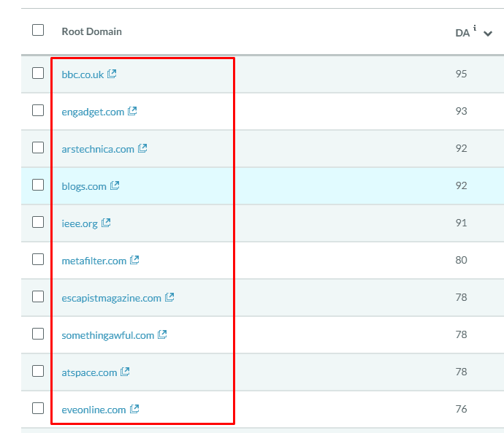The height and width of the screenshot is (433, 504).
Task: Open the somethingawful.com domain link
Action: coord(107,335)
